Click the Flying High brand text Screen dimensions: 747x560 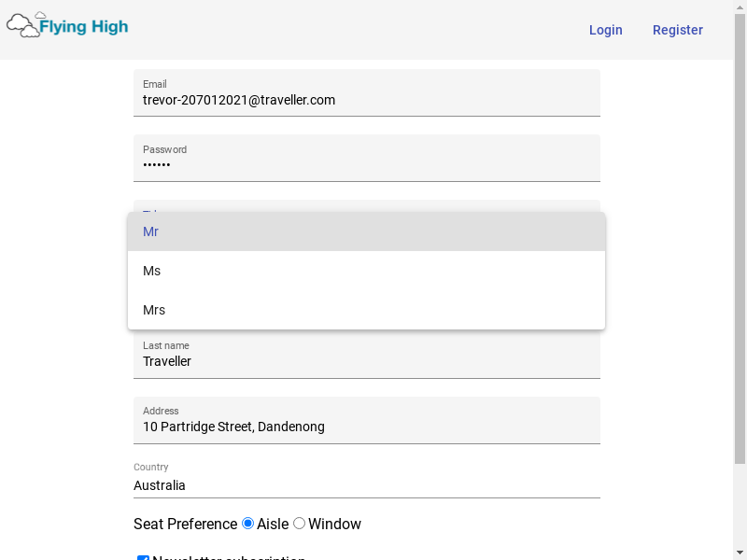tap(84, 27)
